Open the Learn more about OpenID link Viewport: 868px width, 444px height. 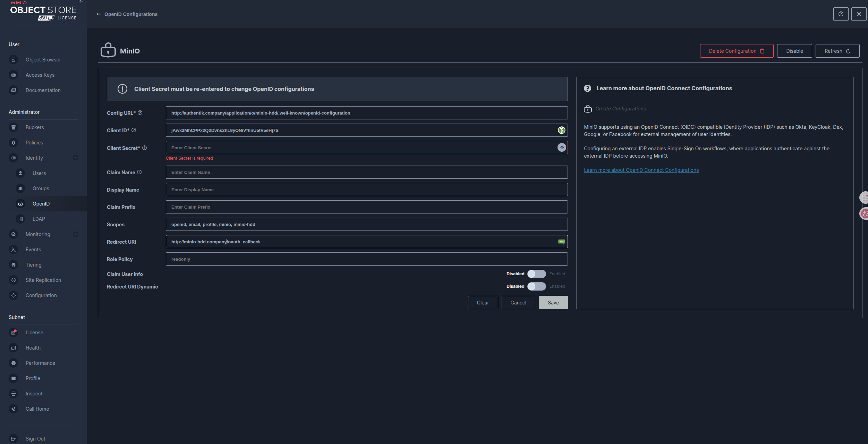(641, 170)
